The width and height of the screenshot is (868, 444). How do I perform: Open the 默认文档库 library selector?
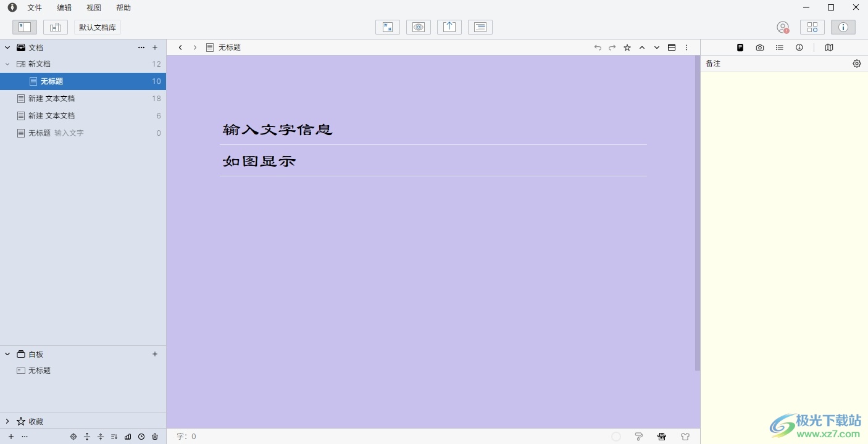[98, 27]
